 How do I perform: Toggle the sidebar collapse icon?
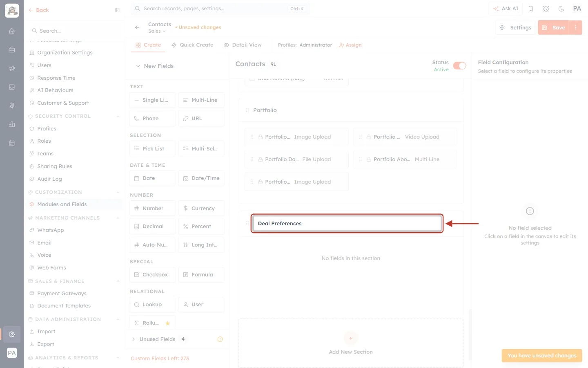pos(117,10)
